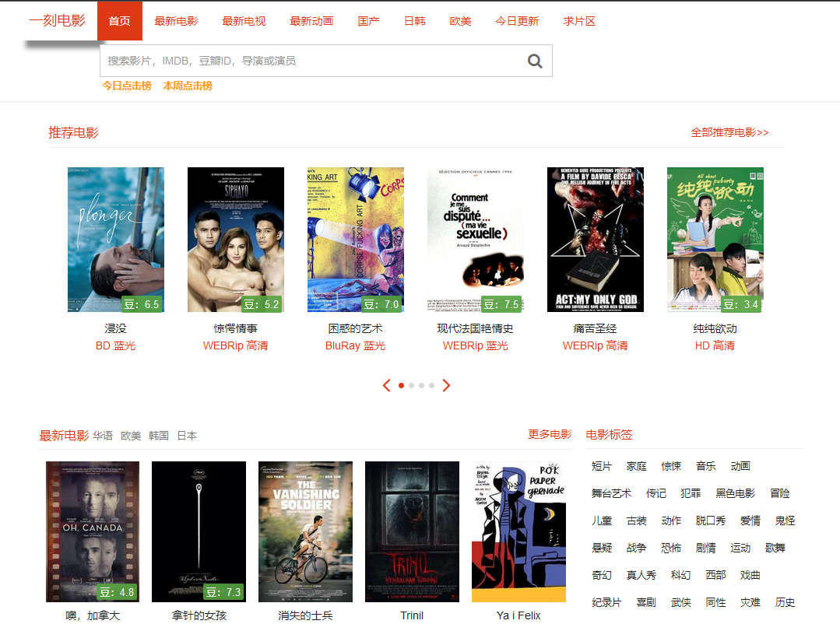840x631 pixels.
Task: Select the 历史 movie tag
Action: point(785,603)
